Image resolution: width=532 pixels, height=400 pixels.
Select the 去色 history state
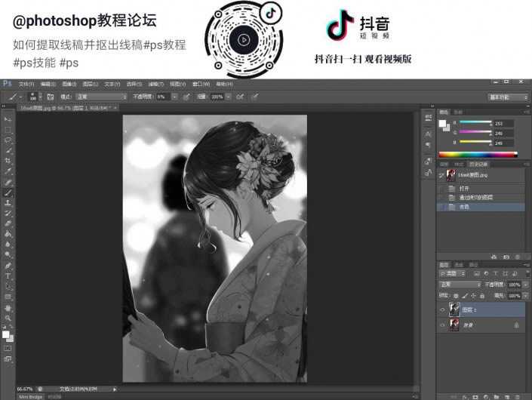pyautogui.click(x=464, y=206)
